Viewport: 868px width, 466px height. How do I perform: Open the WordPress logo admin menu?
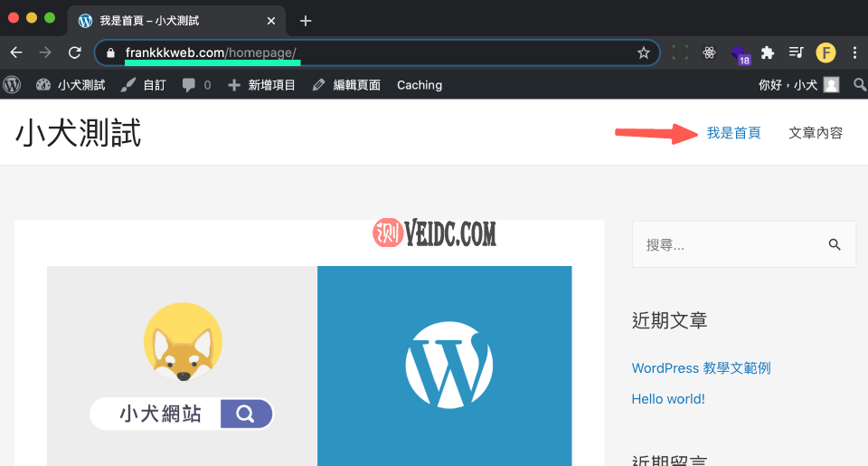point(12,85)
